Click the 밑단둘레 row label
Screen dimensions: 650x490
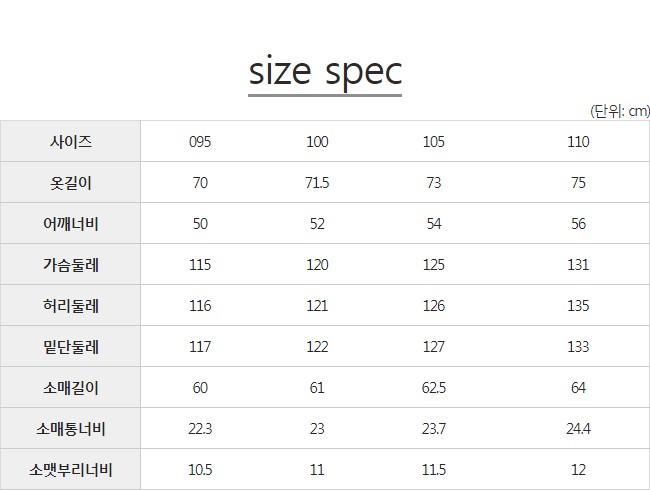coord(71,346)
